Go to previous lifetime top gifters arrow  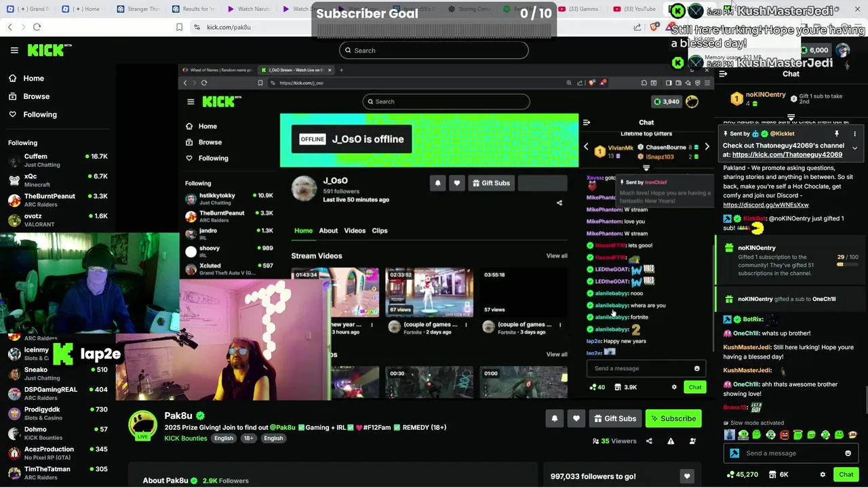(x=587, y=147)
